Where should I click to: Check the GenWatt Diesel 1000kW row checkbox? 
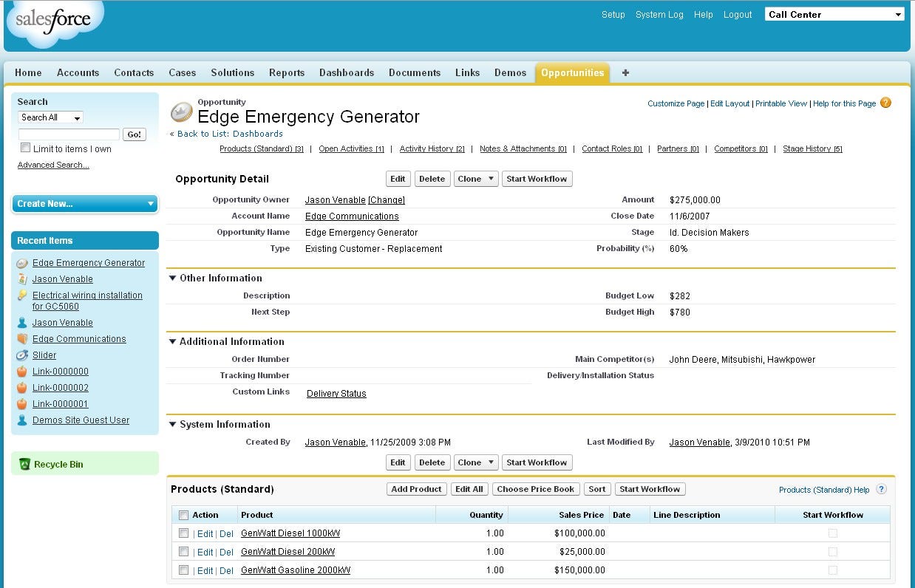pos(184,533)
